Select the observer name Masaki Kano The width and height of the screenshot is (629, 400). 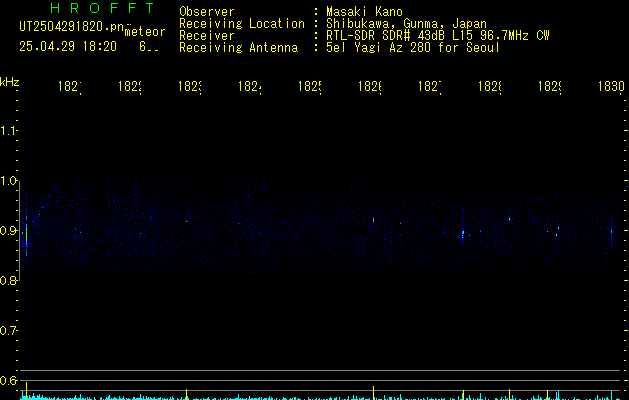[x=364, y=12]
